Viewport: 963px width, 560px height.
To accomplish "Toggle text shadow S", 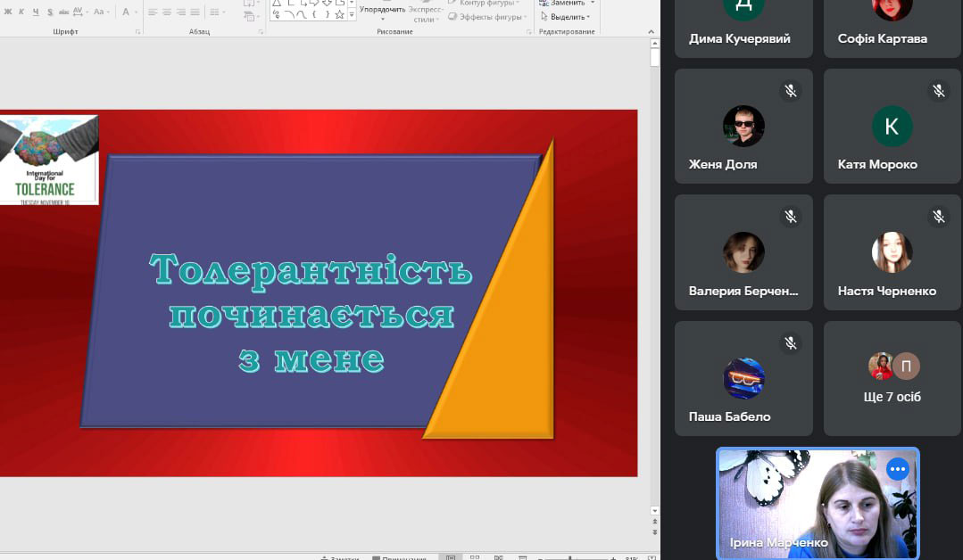I will 50,12.
